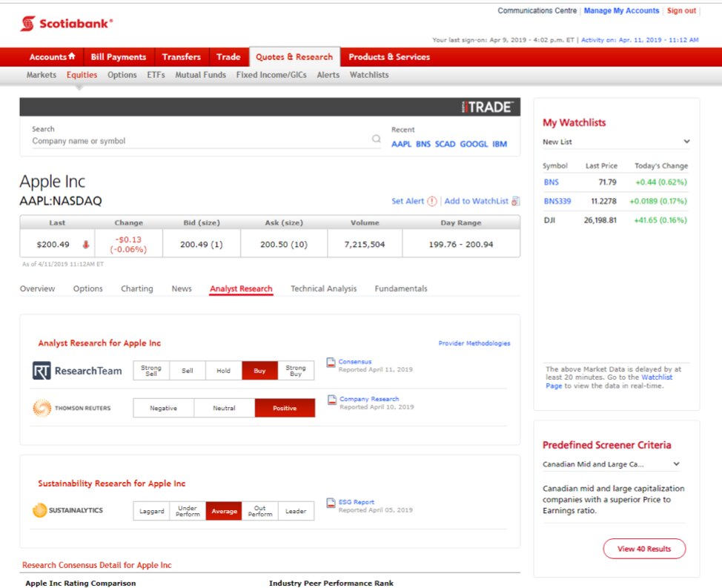Switch to the Charting tab

point(136,288)
